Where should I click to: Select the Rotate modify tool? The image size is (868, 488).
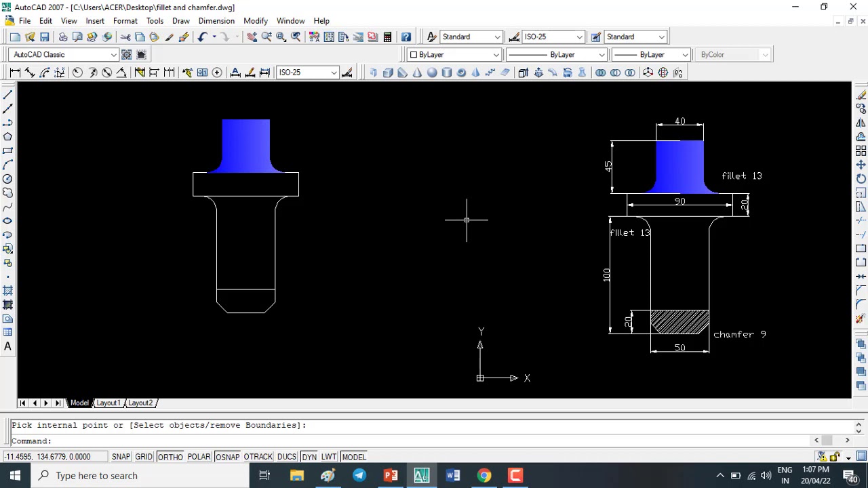(x=861, y=178)
